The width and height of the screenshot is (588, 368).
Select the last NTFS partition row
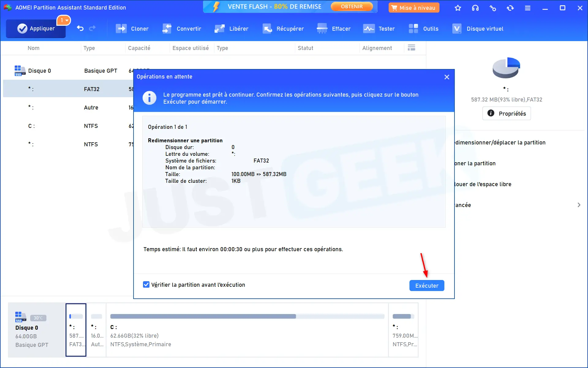point(68,144)
